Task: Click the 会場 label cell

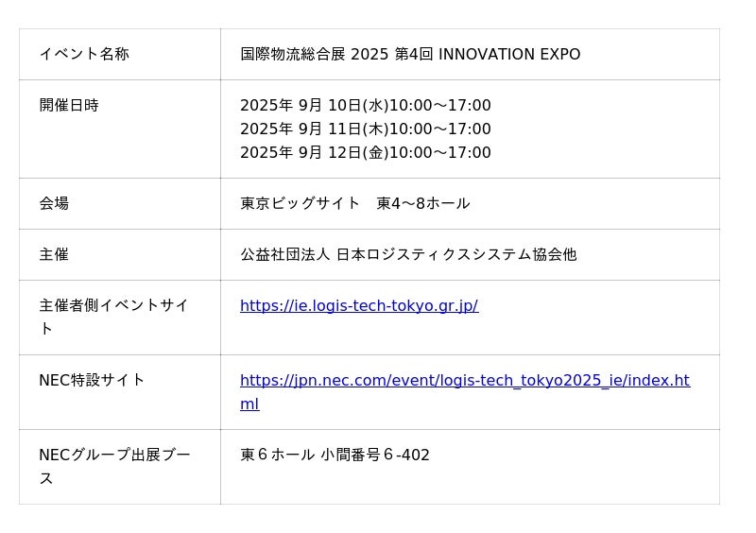Action: [54, 204]
